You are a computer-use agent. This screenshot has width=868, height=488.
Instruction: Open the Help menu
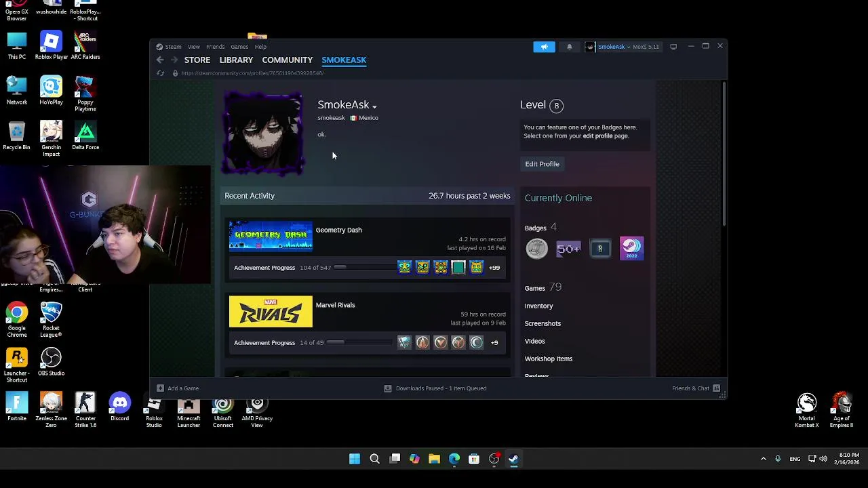coord(260,47)
